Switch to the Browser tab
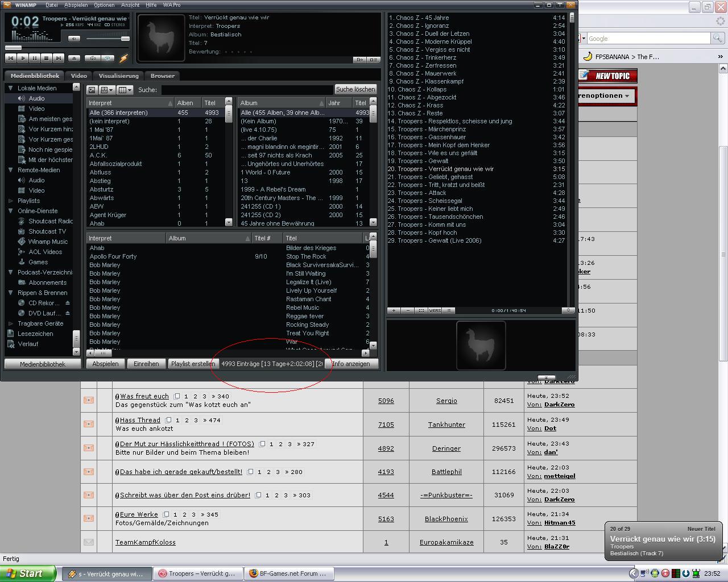This screenshot has width=728, height=582. pyautogui.click(x=163, y=76)
